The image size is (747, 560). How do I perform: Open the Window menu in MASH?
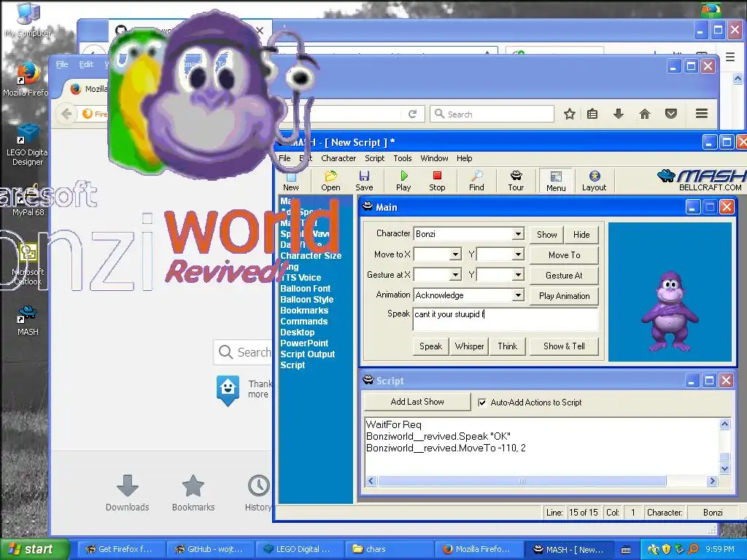pos(434,158)
